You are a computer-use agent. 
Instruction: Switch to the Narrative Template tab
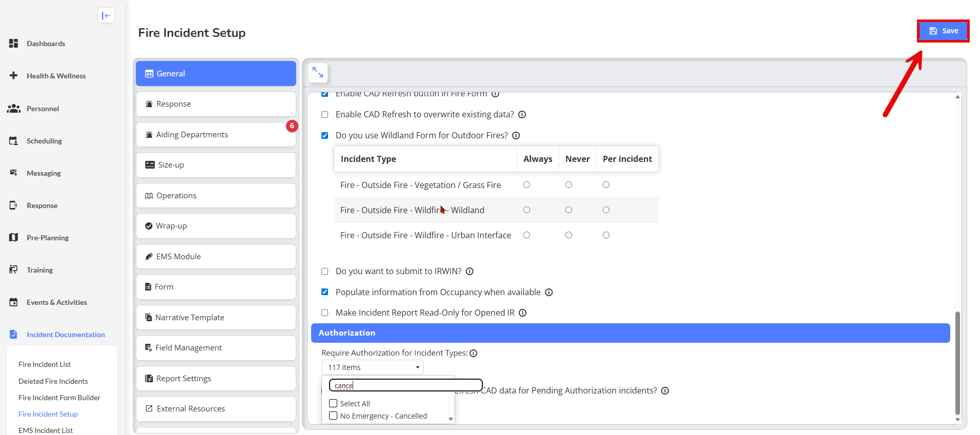(x=216, y=318)
